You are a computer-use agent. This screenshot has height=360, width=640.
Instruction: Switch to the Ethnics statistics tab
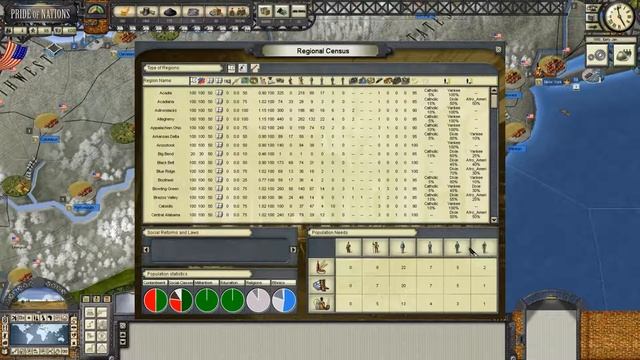283,282
